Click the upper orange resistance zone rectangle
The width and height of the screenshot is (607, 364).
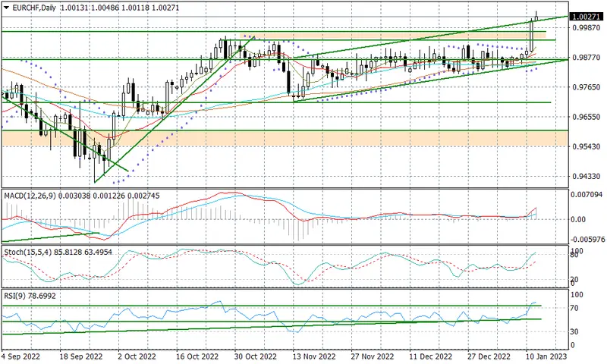[392, 36]
